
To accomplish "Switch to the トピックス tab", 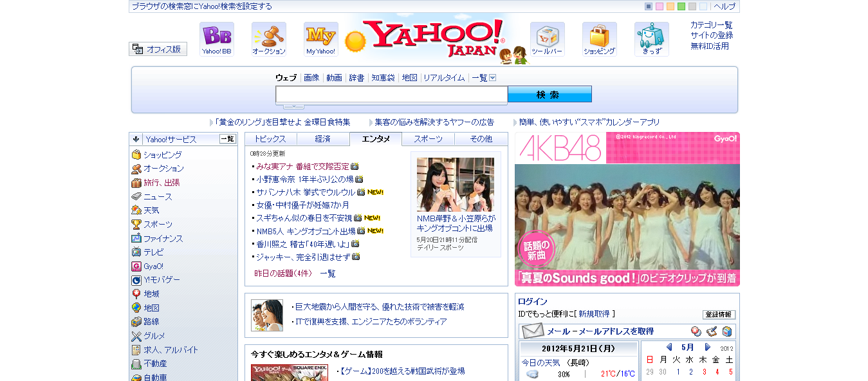I will coord(271,139).
